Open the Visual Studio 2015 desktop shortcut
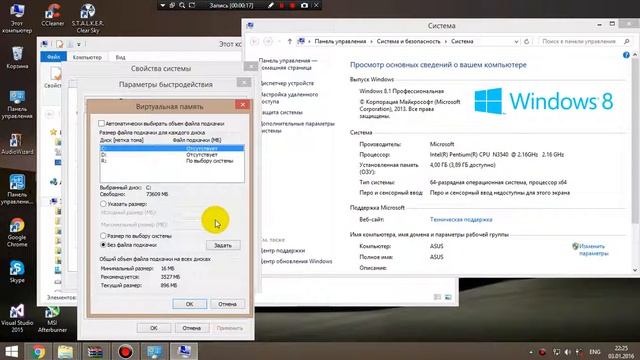 pos(17,318)
